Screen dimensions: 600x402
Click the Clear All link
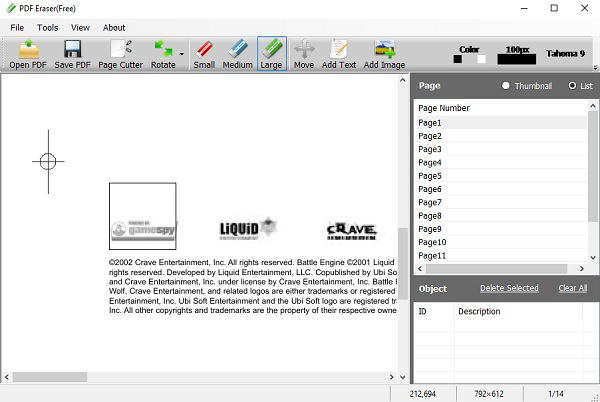[573, 288]
